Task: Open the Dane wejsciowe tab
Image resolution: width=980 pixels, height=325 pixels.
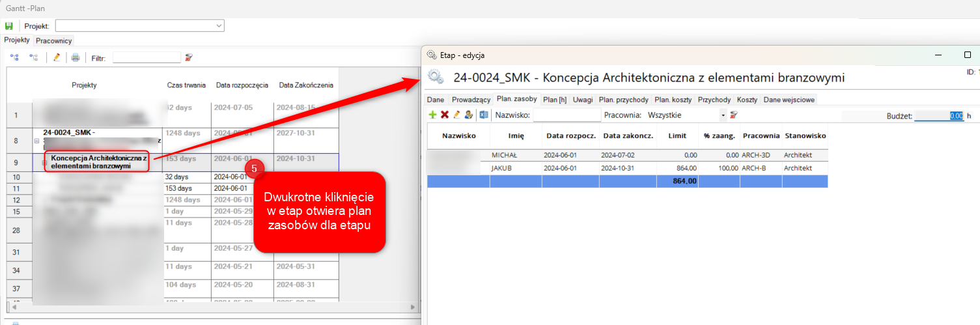Action: [x=789, y=100]
